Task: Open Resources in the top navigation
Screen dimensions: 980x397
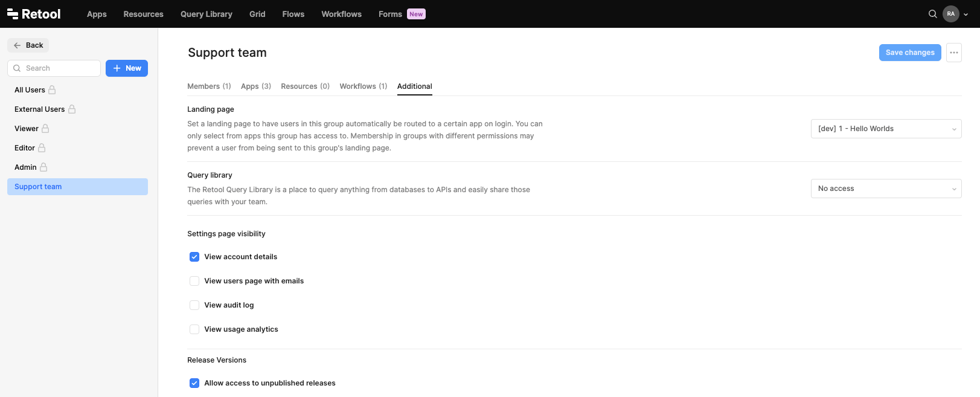Action: click(x=143, y=14)
